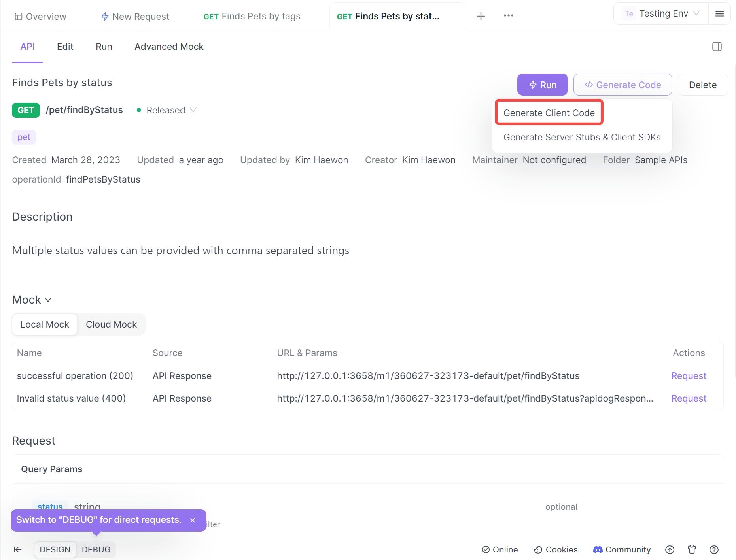Click the successful operation (200) name cell
736x560 pixels.
[x=75, y=376]
